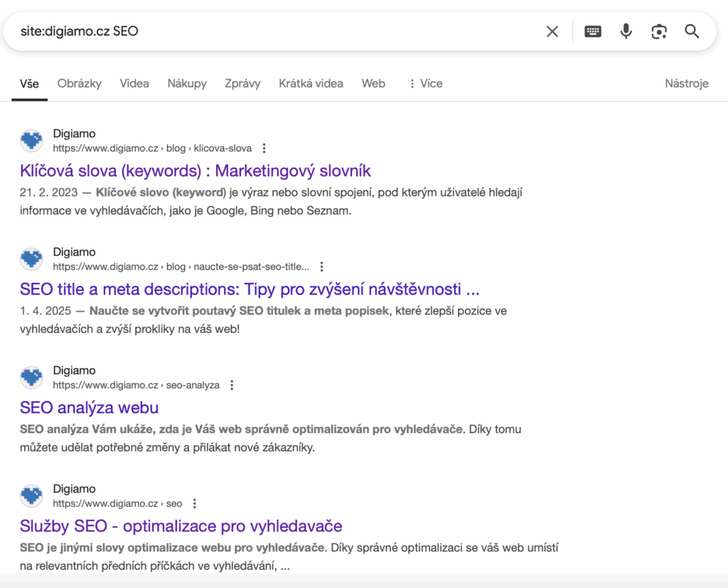Click the URL https://www.digiamo.cz › seo
The width and height of the screenshot is (728, 588).
tap(117, 503)
